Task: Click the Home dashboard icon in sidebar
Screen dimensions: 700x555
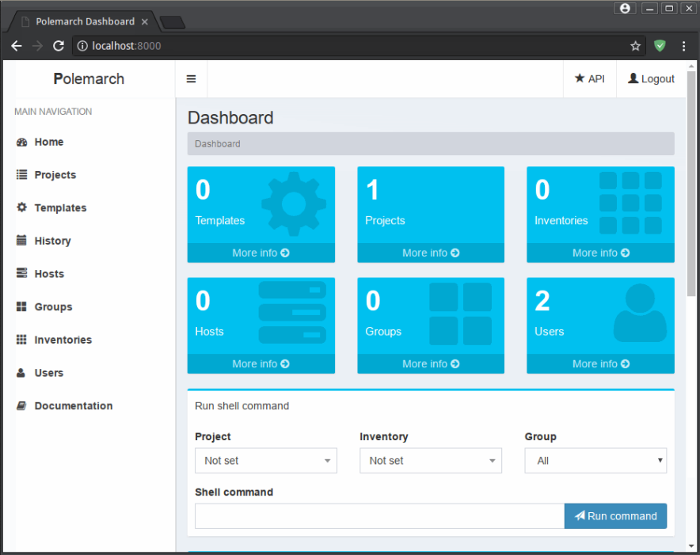Action: pyautogui.click(x=22, y=142)
